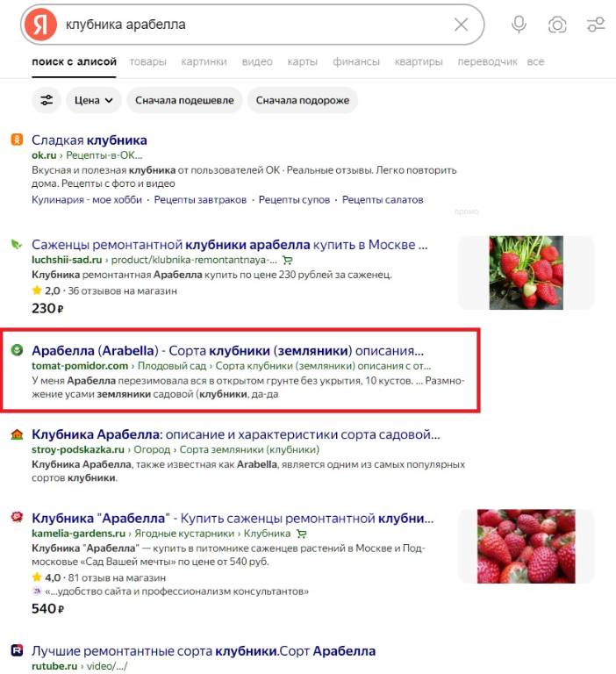Sort by Сначала подороже
This screenshot has height=674, width=616.
(303, 100)
